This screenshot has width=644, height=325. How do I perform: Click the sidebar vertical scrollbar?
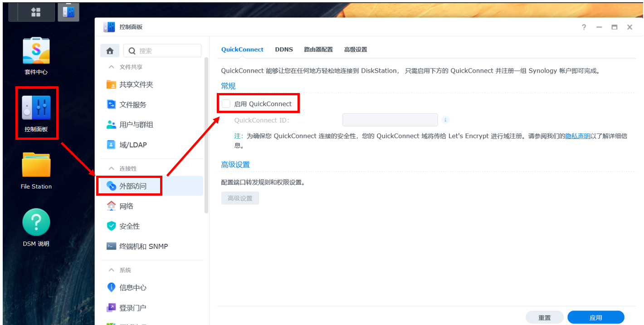pos(207,135)
